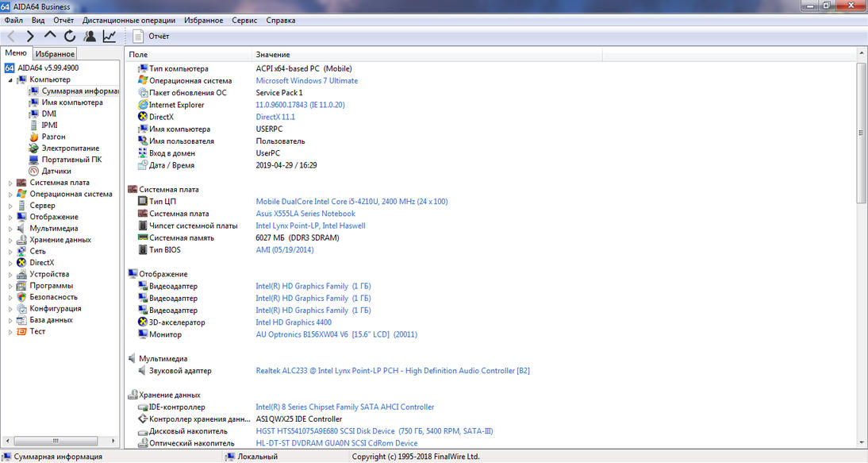Viewport: 868px width, 463px height.
Task: Switch to the Избранное sidebar tab
Action: pos(54,54)
